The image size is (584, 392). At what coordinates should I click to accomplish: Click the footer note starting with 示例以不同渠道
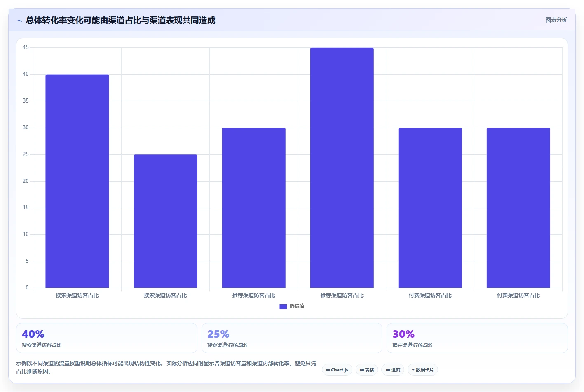pyautogui.click(x=166, y=367)
